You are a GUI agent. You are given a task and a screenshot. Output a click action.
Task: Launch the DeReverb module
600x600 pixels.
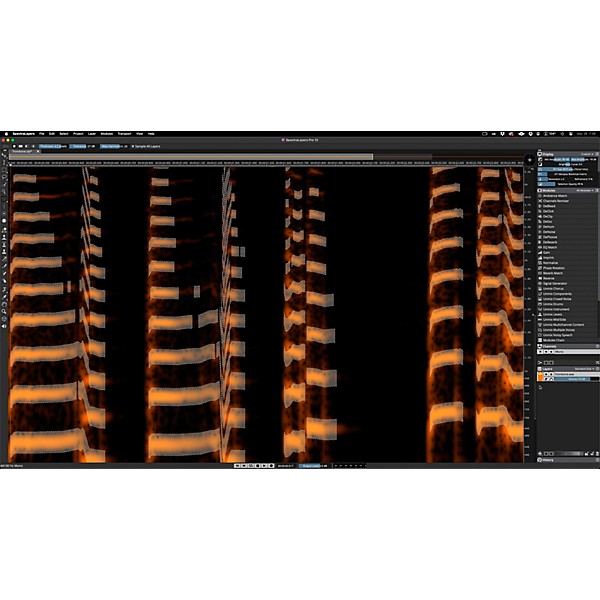click(x=550, y=242)
